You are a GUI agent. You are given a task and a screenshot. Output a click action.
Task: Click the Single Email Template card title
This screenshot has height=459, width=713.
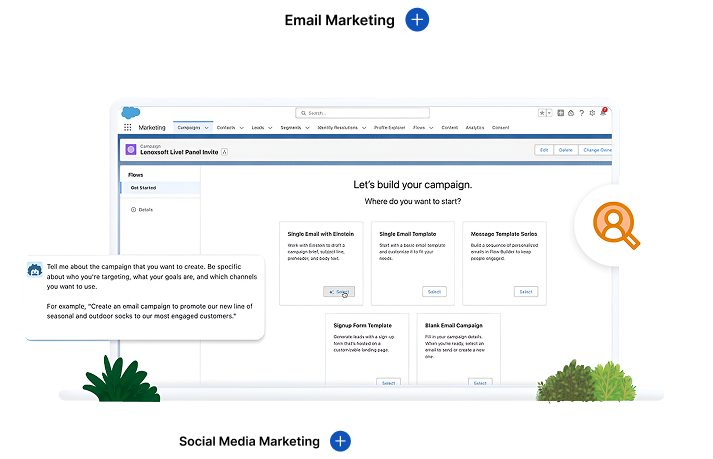click(x=408, y=234)
